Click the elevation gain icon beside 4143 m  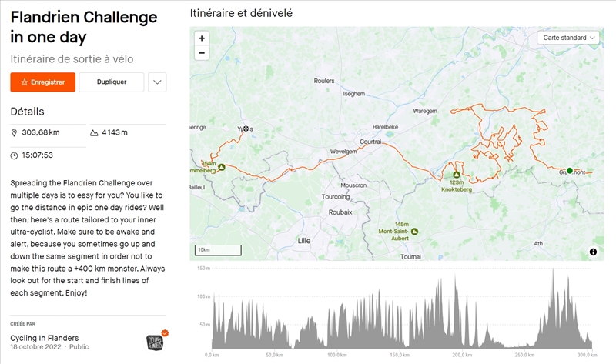click(94, 132)
